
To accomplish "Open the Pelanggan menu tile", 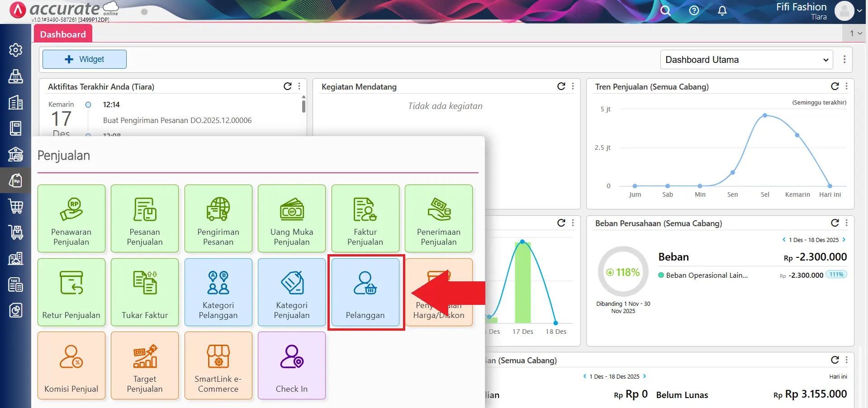I will [x=365, y=292].
